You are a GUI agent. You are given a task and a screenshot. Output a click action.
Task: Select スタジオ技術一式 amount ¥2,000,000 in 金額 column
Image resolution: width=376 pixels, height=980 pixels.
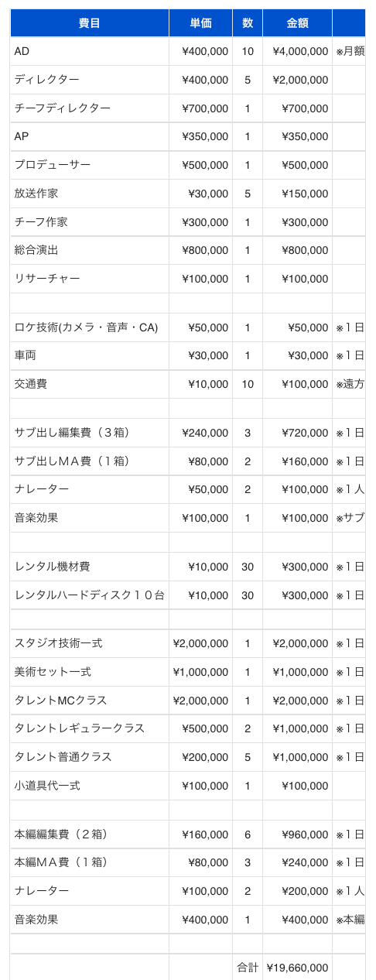click(x=298, y=644)
